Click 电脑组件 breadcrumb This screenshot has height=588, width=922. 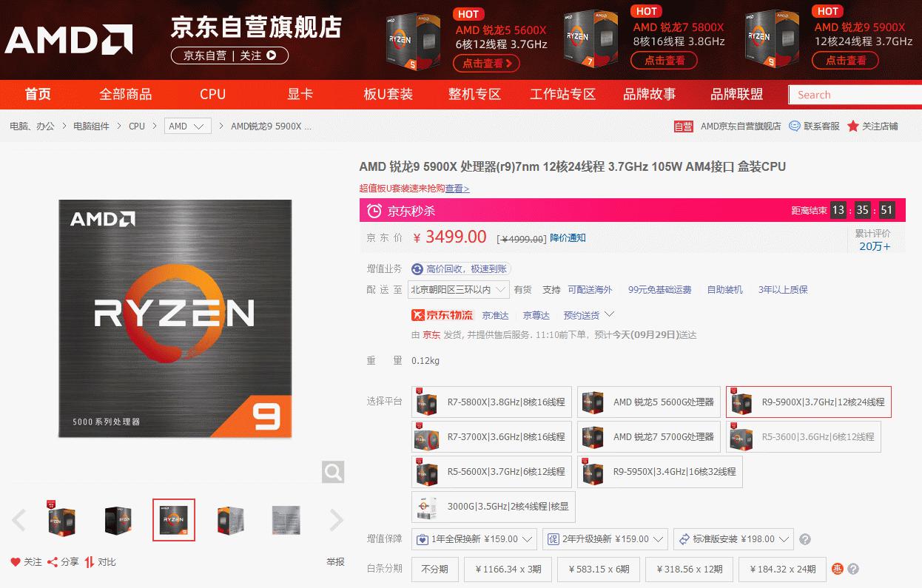91,126
